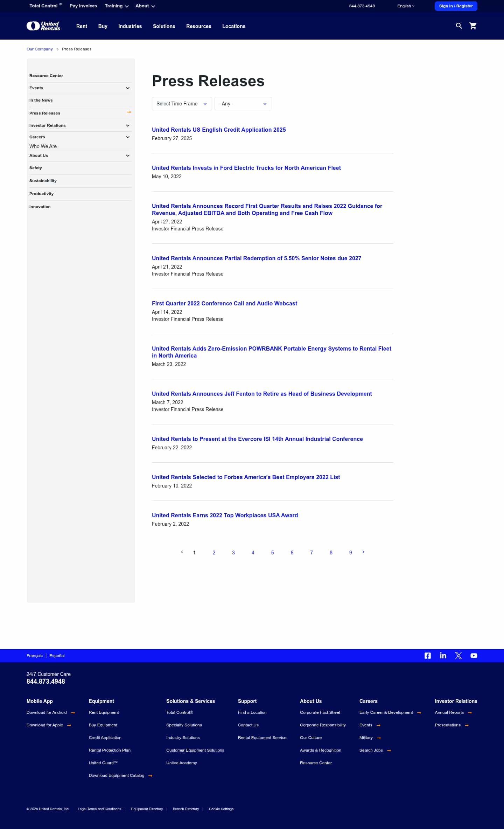Open Total Control link in top bar
Screen dimensions: 504x829
(x=45, y=6)
